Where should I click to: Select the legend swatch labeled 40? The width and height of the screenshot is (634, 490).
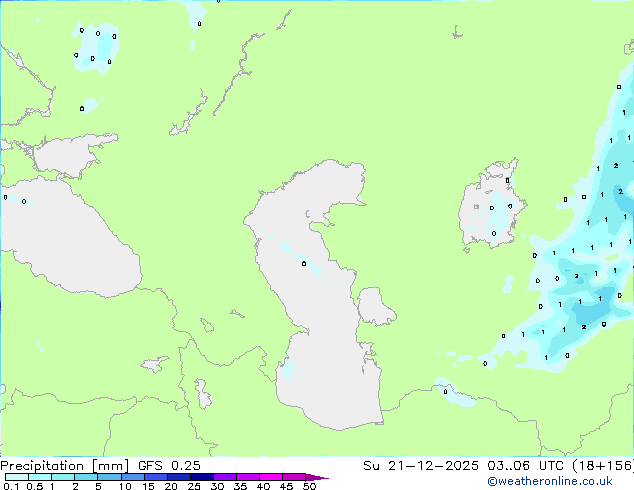[x=263, y=478]
